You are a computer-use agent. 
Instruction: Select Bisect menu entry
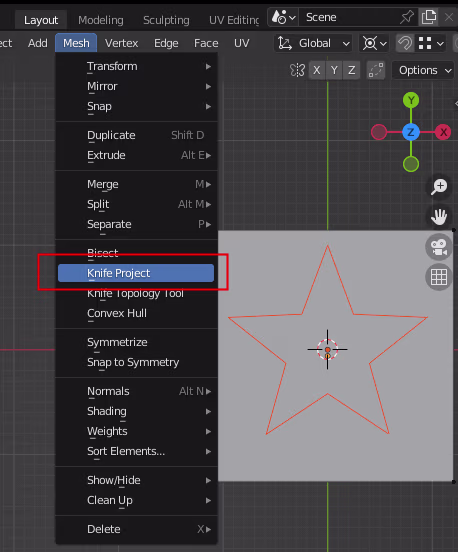tap(136, 253)
